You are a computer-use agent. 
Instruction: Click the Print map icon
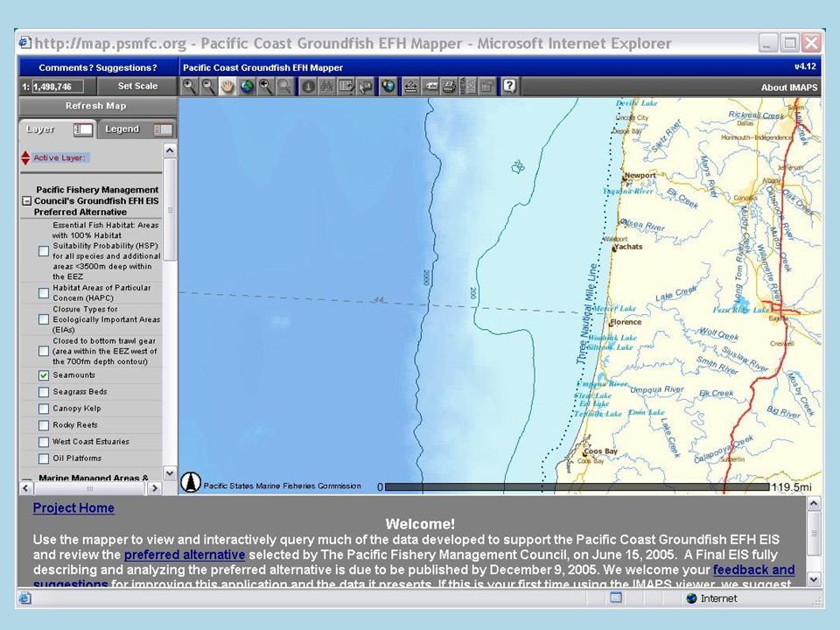click(x=450, y=87)
